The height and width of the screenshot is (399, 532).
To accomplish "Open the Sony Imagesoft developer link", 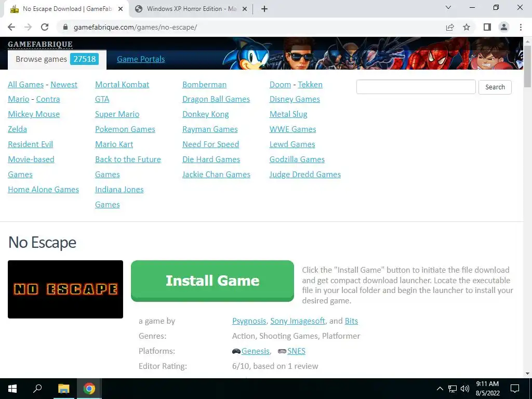I will (x=298, y=321).
